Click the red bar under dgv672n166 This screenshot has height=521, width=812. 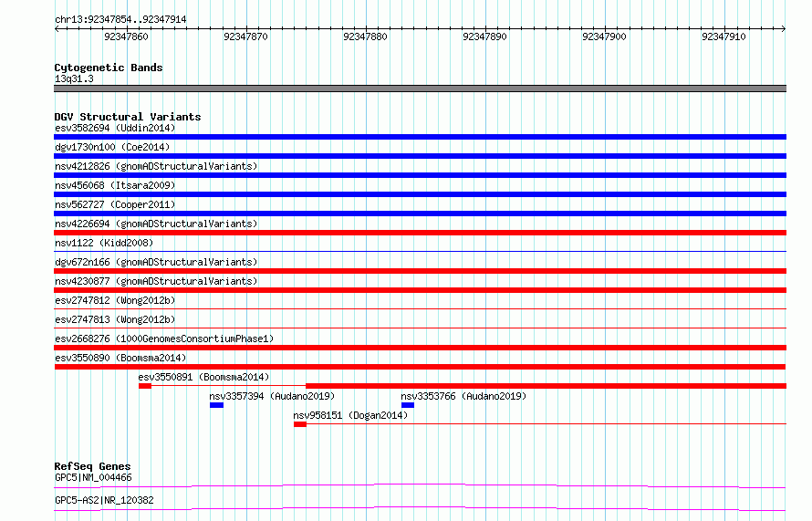(x=420, y=271)
